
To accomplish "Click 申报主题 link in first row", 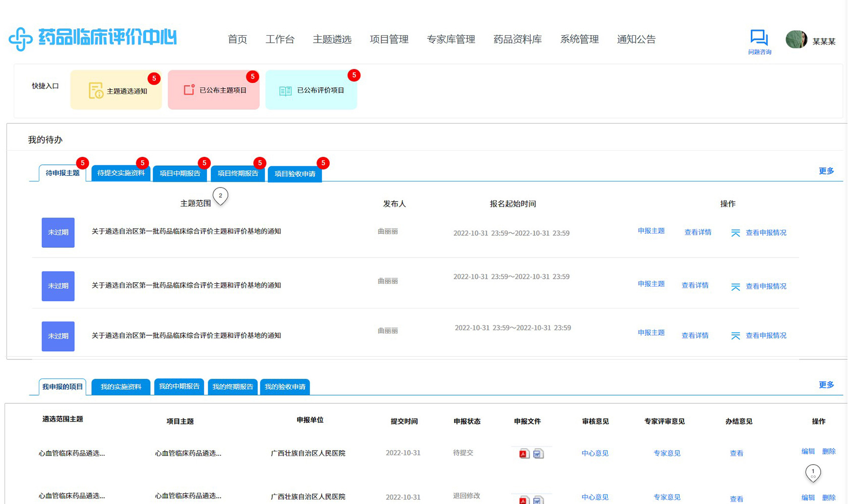I will point(651,231).
